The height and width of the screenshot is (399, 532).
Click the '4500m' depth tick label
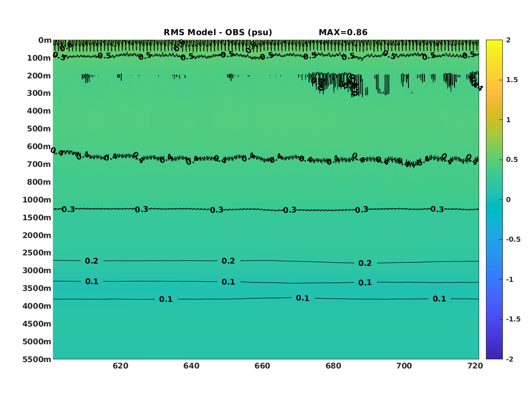tap(36, 324)
